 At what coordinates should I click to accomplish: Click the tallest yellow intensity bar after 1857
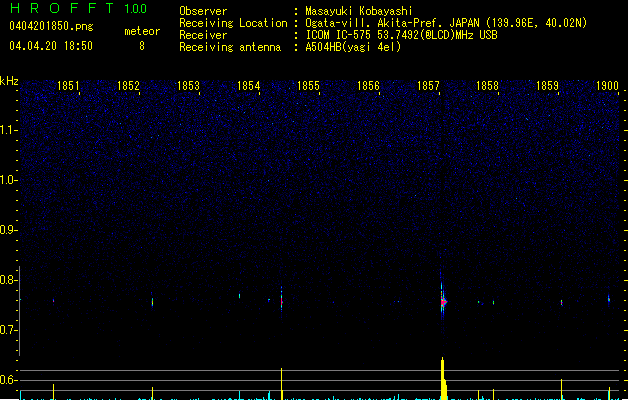pos(443,378)
